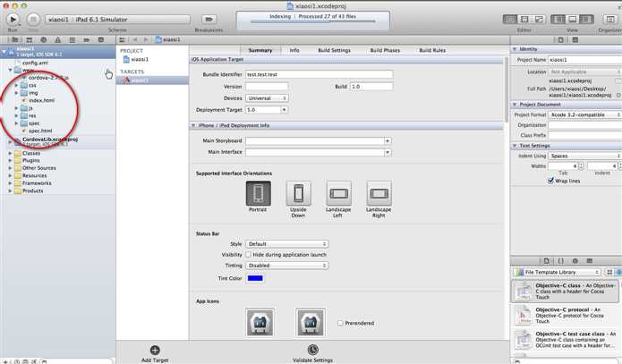Toggle the Wrap lines checkbox
Image resolution: width=622 pixels, height=364 pixels.
coord(550,181)
